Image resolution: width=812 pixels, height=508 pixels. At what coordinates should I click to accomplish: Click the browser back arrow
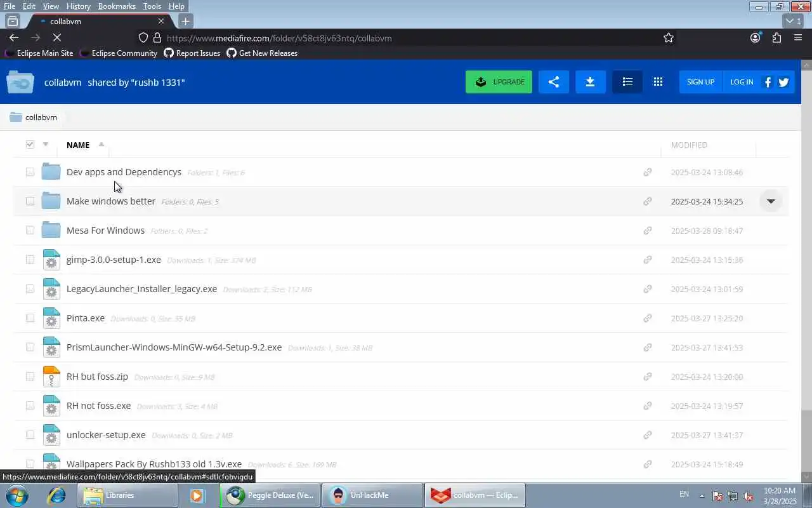[14, 38]
